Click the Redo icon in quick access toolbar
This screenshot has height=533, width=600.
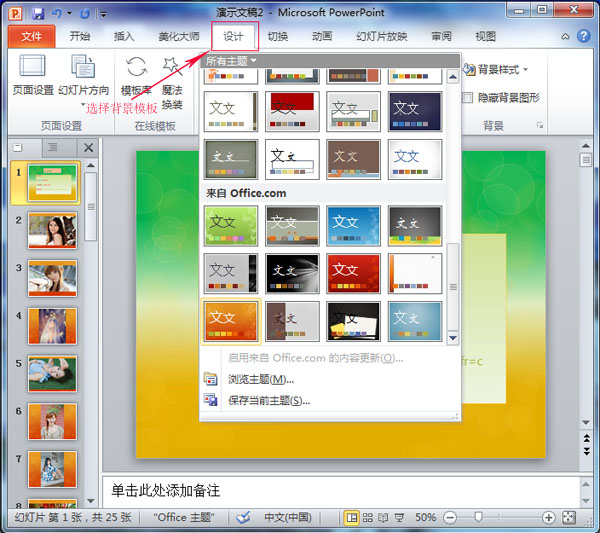[85, 14]
